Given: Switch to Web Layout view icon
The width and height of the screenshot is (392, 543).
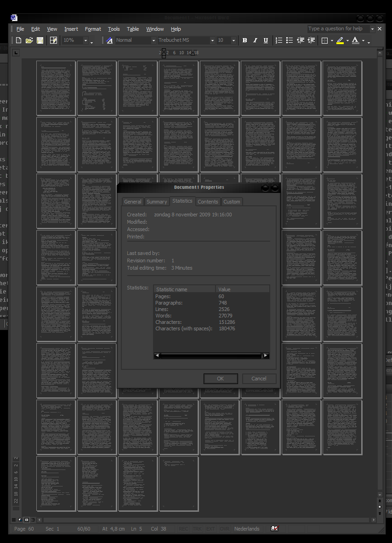Looking at the screenshot, I should pos(20,520).
